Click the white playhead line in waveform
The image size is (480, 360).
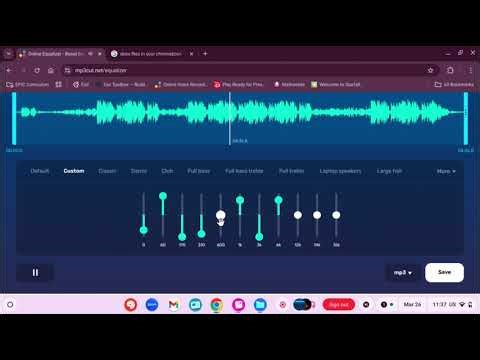tap(230, 119)
